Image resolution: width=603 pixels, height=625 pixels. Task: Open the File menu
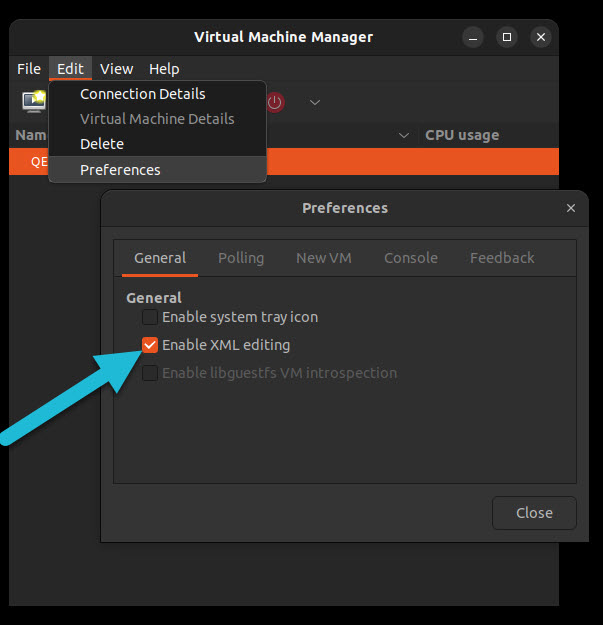(29, 69)
